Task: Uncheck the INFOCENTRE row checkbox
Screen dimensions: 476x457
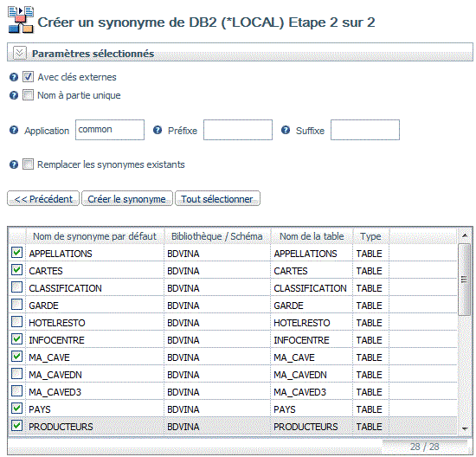Action: (x=16, y=339)
